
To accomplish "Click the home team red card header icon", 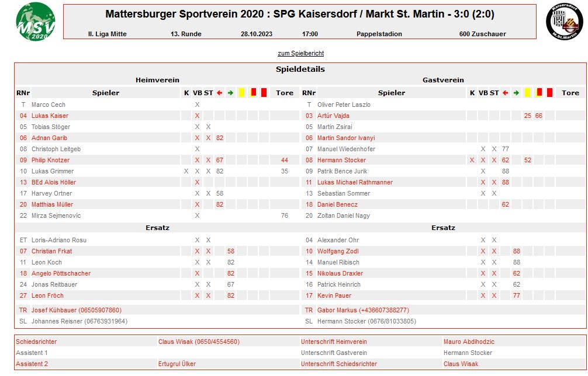I will click(264, 92).
